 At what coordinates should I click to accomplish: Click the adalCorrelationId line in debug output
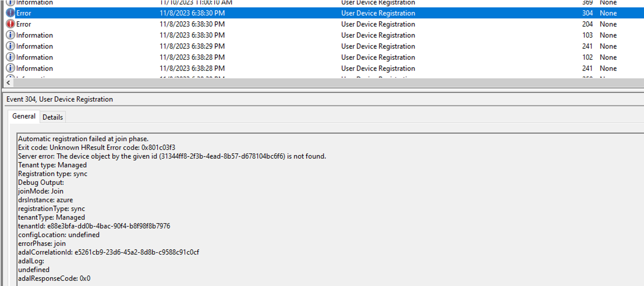click(108, 252)
